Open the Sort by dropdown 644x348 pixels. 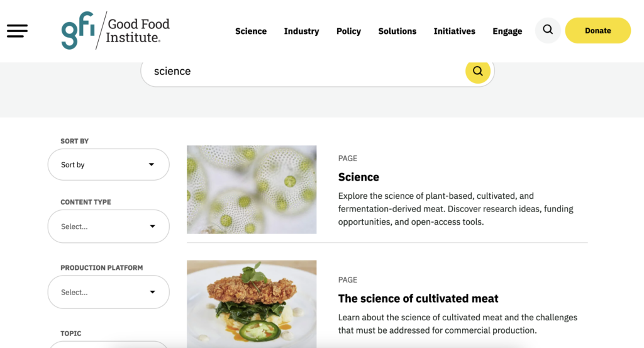(x=108, y=165)
